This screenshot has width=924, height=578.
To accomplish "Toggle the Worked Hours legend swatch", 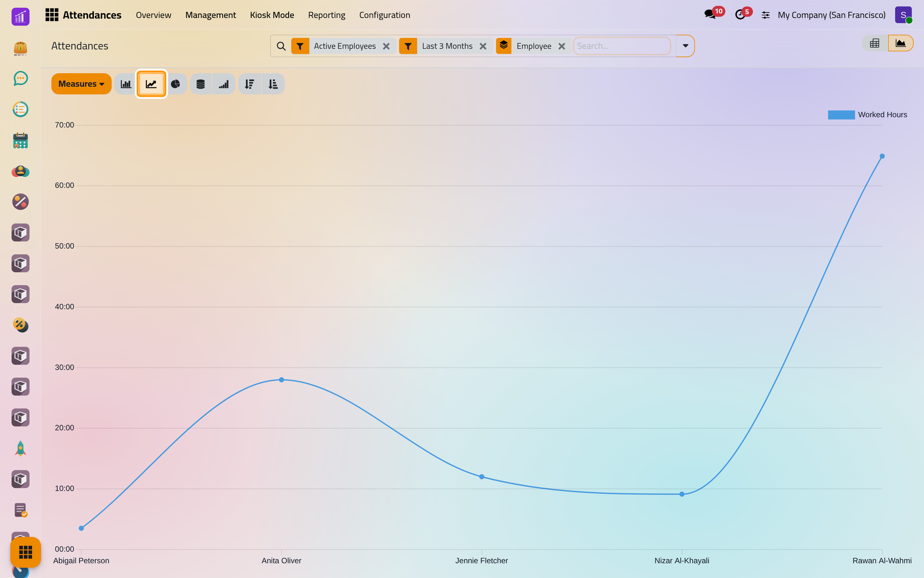I will pos(841,115).
